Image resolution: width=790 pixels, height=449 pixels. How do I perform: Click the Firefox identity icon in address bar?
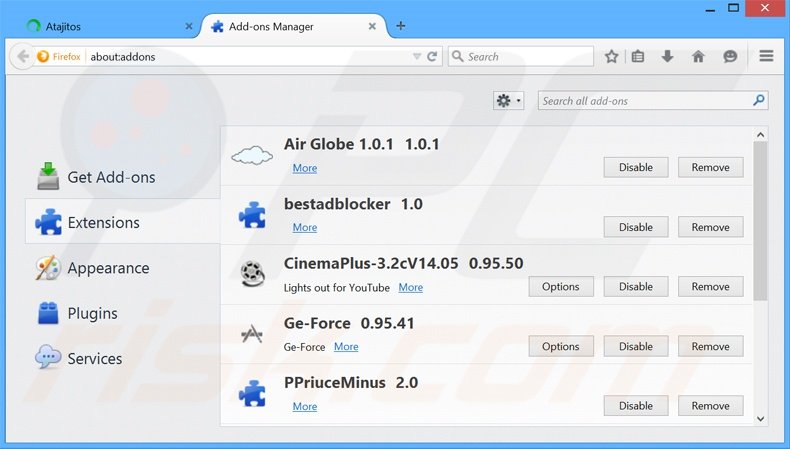[43, 56]
